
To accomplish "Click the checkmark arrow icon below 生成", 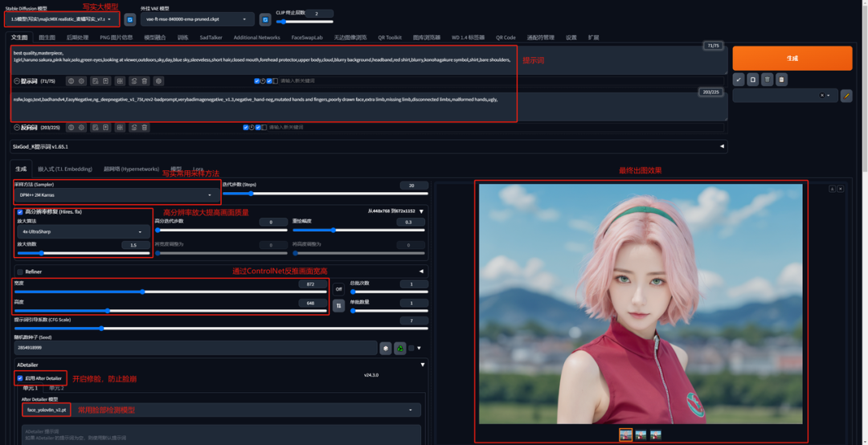I will [x=739, y=80].
